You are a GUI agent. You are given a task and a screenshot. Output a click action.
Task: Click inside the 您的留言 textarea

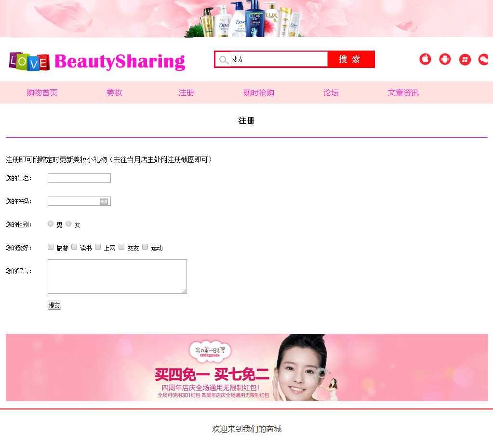pyautogui.click(x=117, y=277)
